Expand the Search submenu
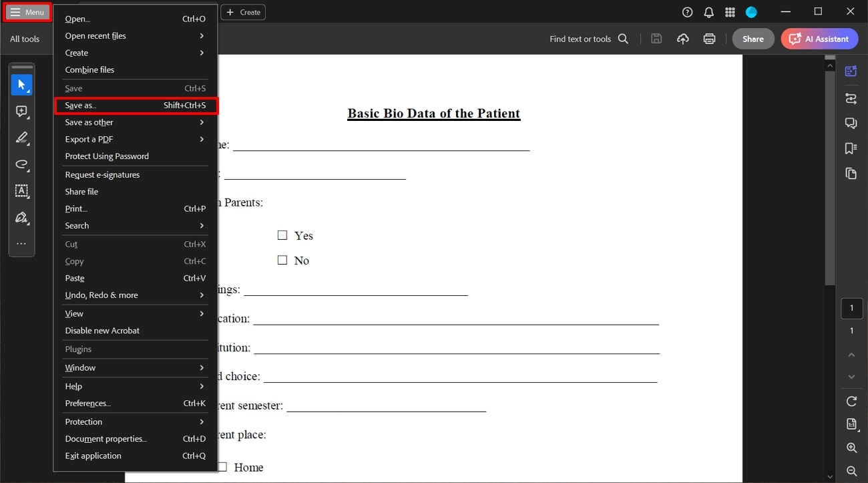 tap(136, 226)
